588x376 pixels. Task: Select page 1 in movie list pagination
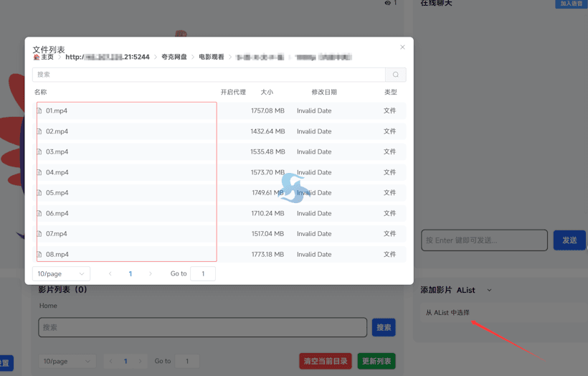point(125,361)
